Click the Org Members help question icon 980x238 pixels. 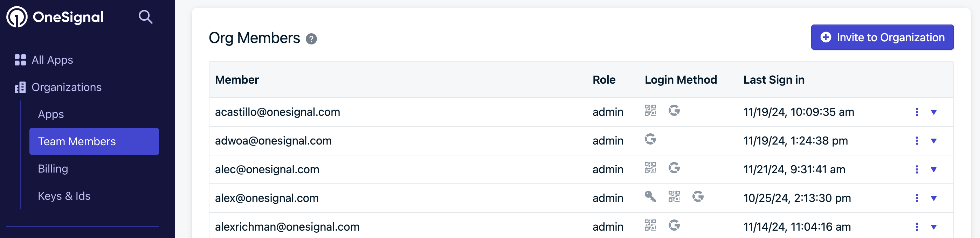tap(311, 39)
